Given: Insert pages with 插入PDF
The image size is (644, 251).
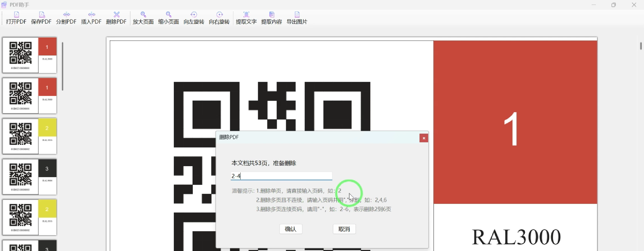Looking at the screenshot, I should tap(91, 18).
